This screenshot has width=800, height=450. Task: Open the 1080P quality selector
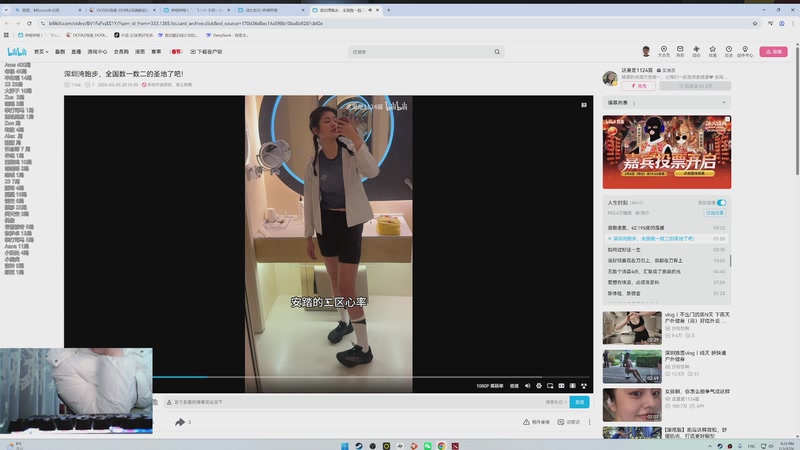point(490,386)
